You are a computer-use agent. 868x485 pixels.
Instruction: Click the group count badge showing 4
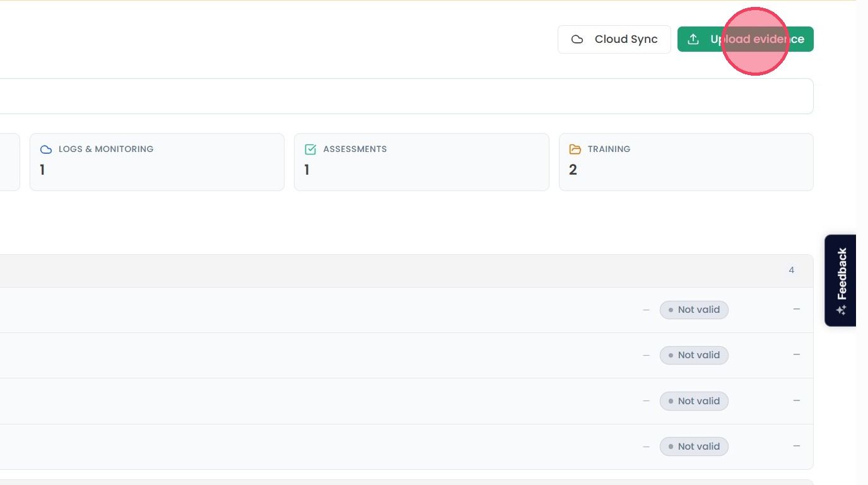791,270
